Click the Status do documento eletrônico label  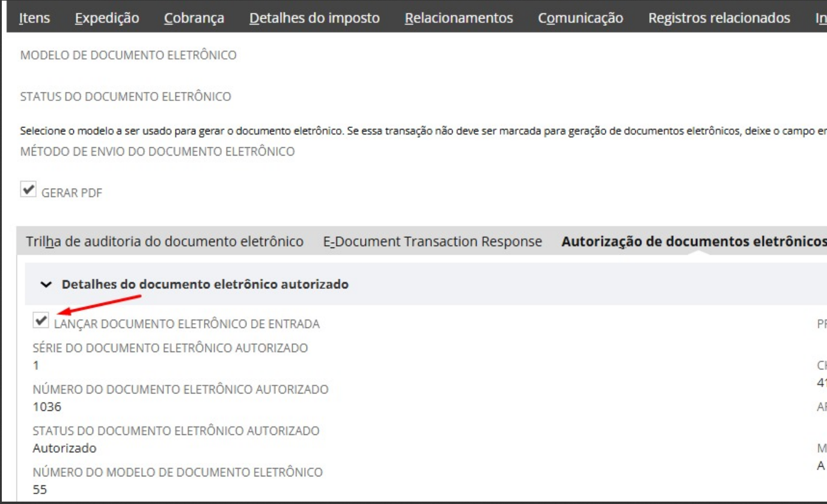click(x=126, y=97)
